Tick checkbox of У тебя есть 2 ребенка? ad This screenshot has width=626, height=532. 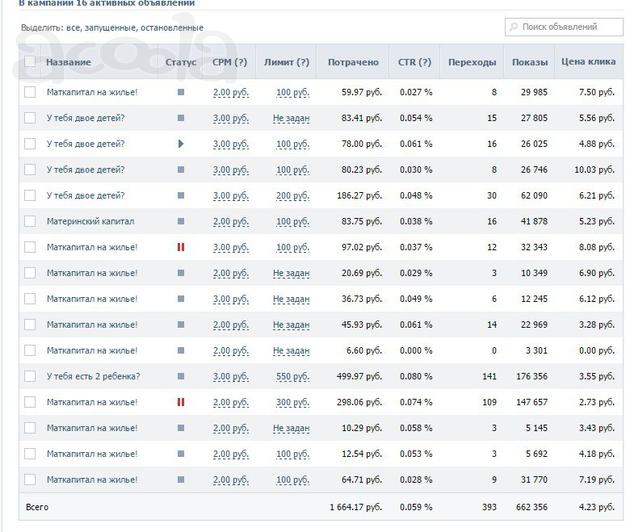(x=30, y=376)
